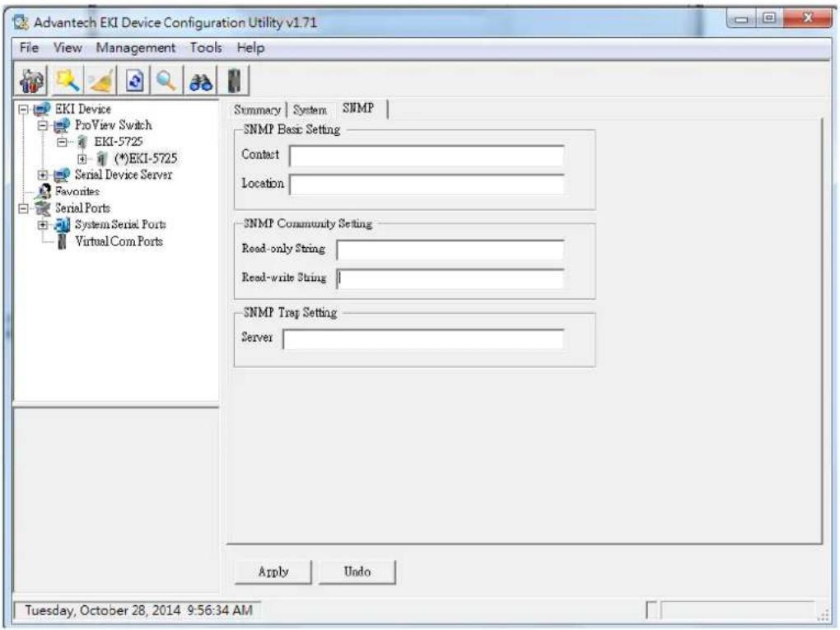Click the Location input field
This screenshot has height=630, width=840.
click(x=427, y=184)
